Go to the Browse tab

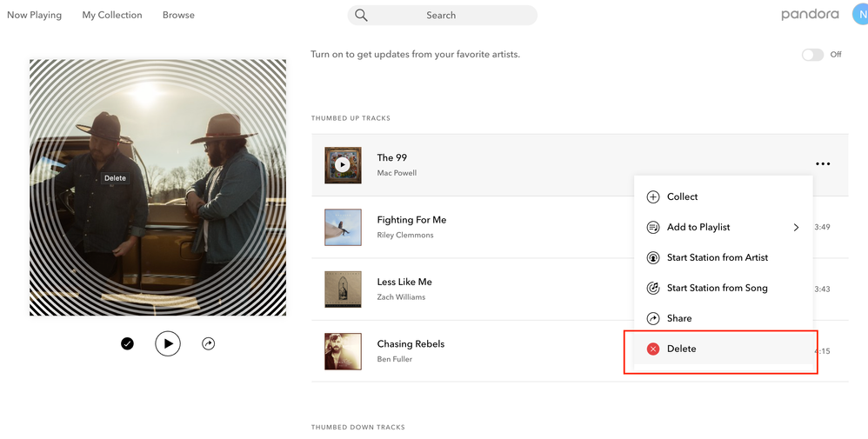(x=178, y=15)
